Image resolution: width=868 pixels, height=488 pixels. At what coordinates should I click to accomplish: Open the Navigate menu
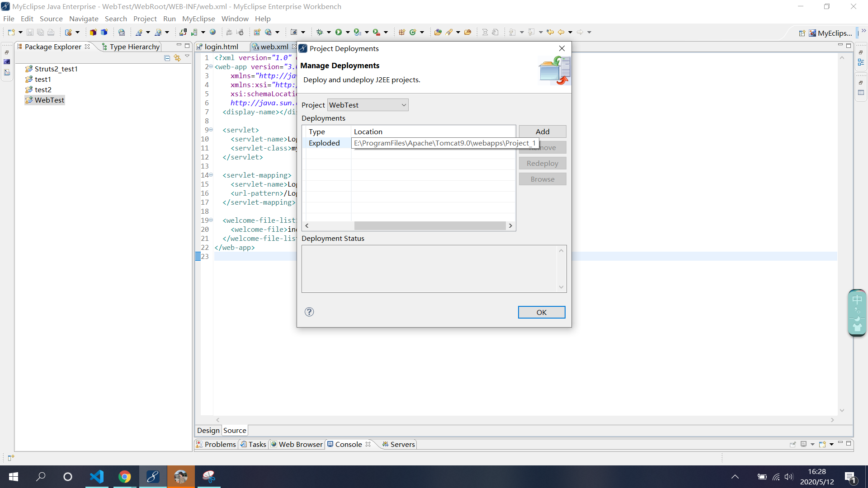pyautogui.click(x=84, y=19)
